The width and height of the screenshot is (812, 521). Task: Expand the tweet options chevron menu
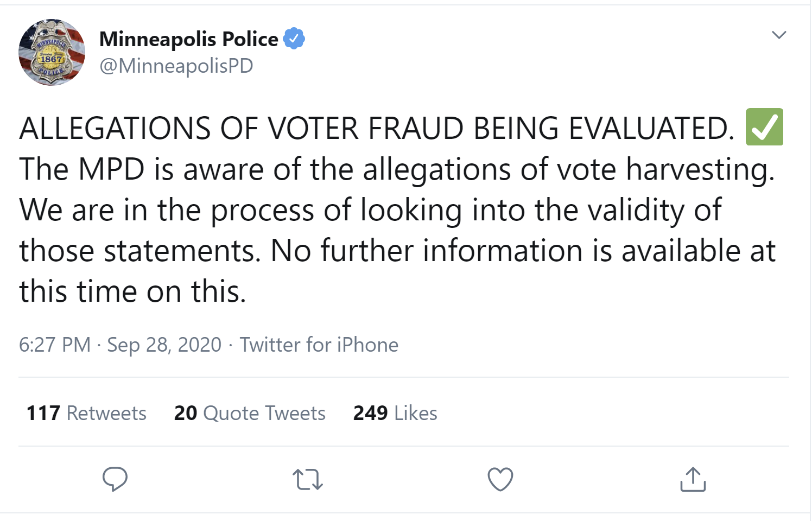coord(779,35)
